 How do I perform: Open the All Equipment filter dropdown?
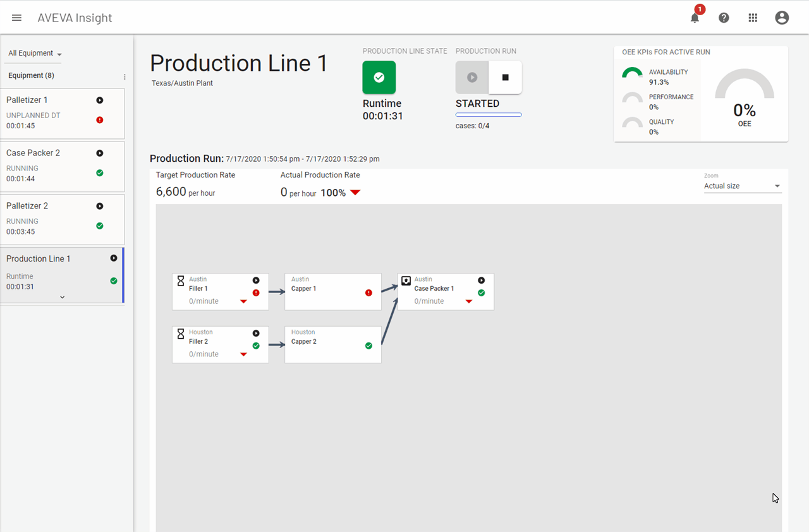click(x=35, y=54)
